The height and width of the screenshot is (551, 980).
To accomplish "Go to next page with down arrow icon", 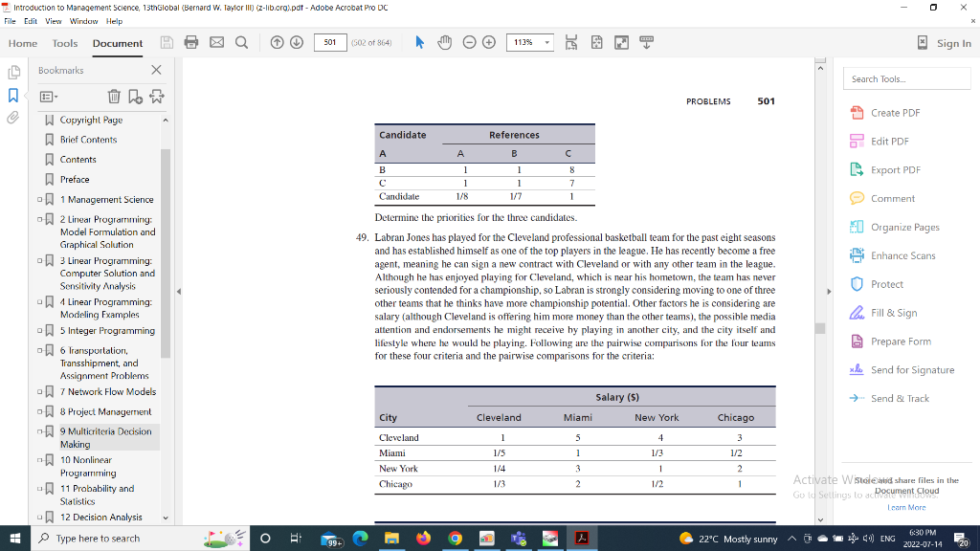I will click(x=297, y=42).
